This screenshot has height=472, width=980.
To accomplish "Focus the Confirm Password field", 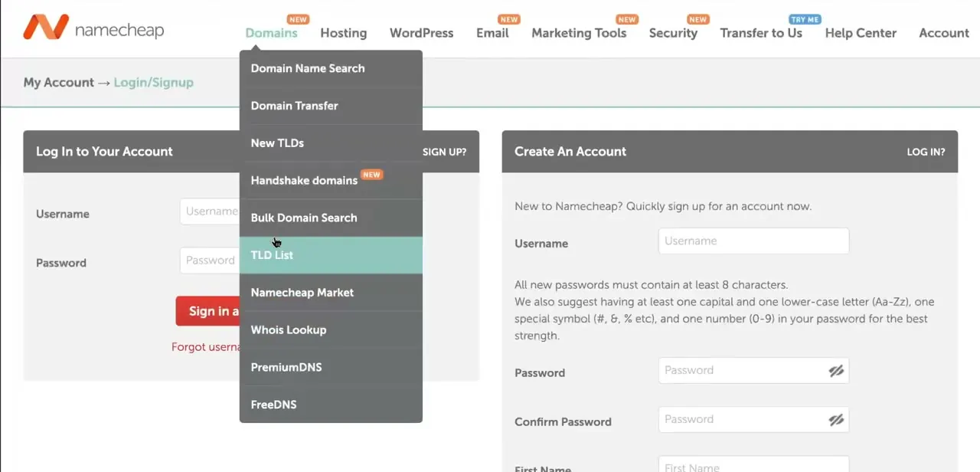I will coord(753,420).
